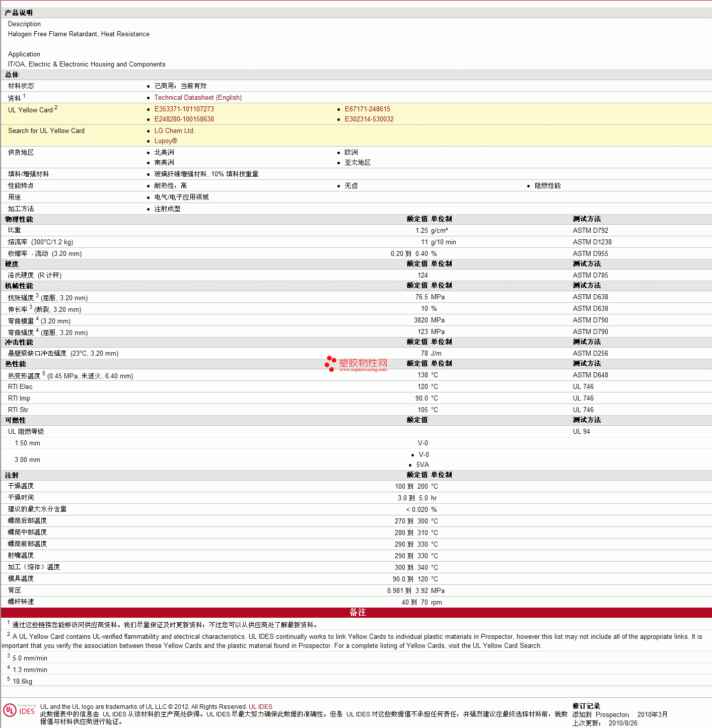Image resolution: width=712 pixels, height=728 pixels.
Task: Open the Technical Datasheet (English) link
Action: tap(198, 98)
